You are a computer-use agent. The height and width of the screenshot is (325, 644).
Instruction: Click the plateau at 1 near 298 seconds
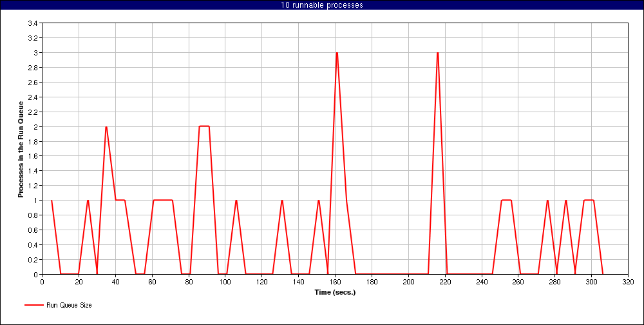click(x=589, y=201)
